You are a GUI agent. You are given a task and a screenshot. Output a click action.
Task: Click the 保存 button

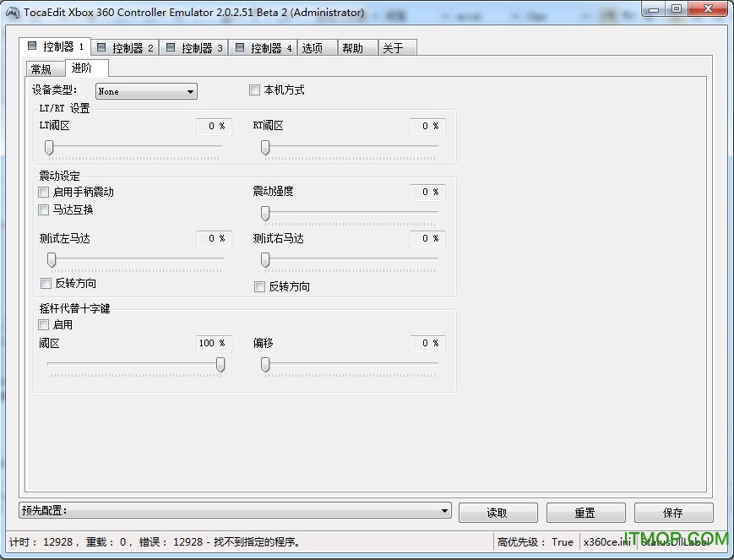click(x=673, y=512)
